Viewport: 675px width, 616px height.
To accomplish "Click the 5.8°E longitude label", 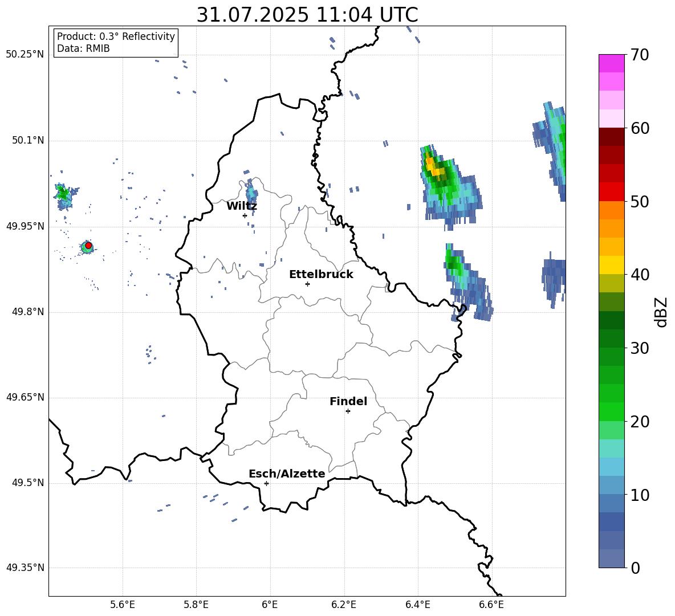I will [196, 605].
